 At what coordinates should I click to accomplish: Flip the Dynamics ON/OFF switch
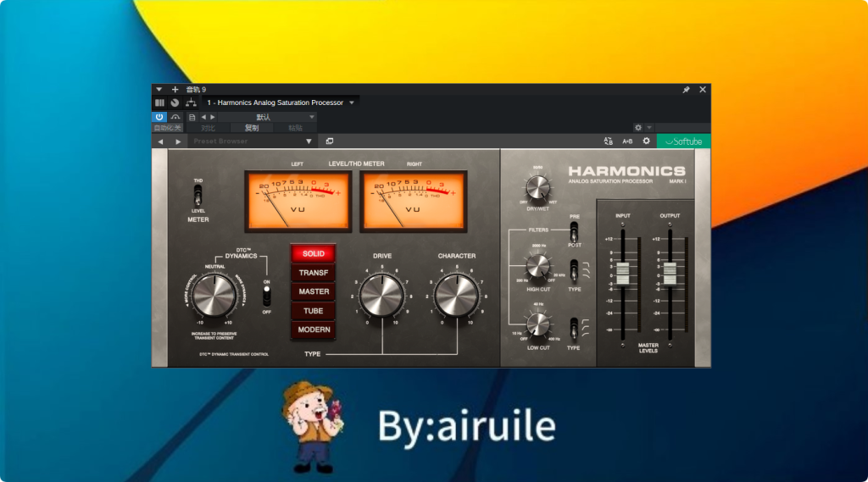point(267,296)
